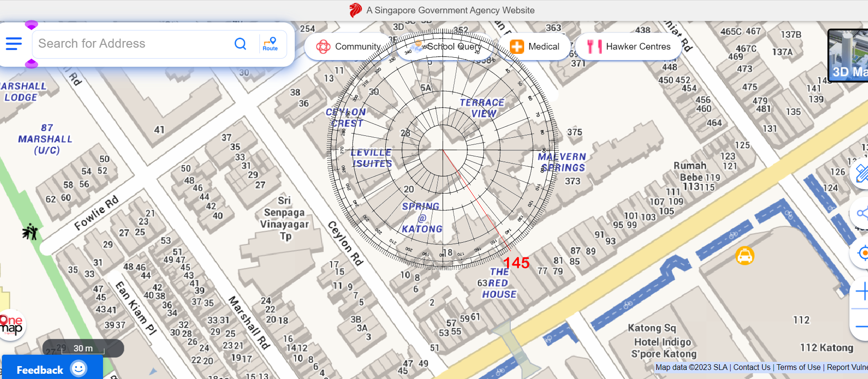Zoom out with the minus button
The width and height of the screenshot is (868, 379).
coord(861,327)
